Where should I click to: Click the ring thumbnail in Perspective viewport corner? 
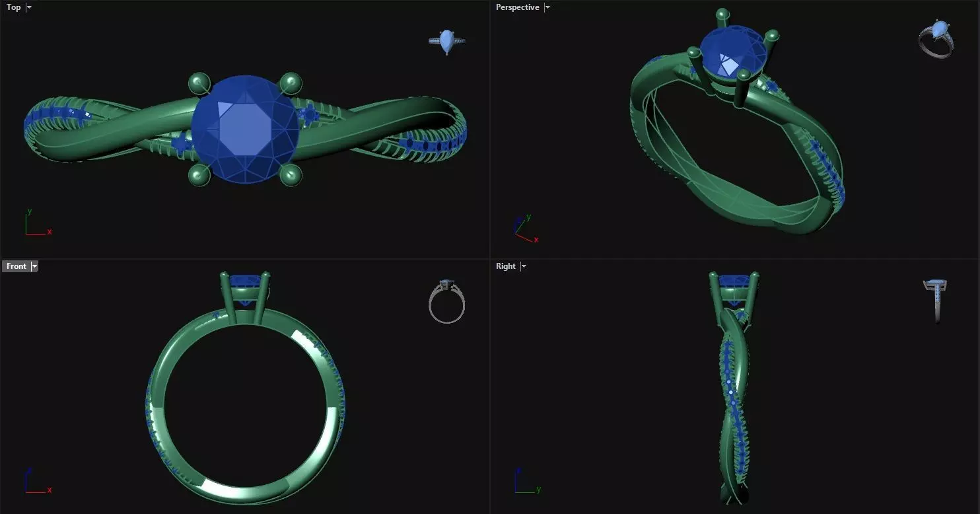click(x=936, y=39)
